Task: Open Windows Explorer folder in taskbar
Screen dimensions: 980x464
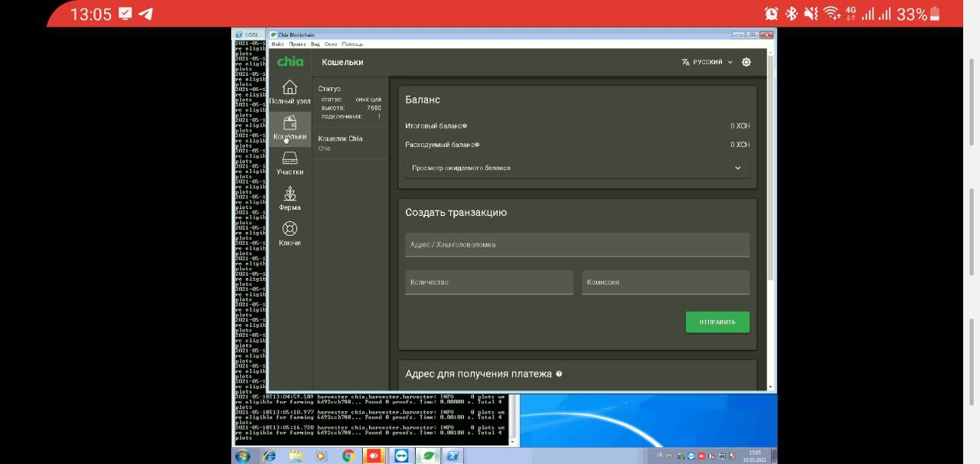Action: point(296,456)
